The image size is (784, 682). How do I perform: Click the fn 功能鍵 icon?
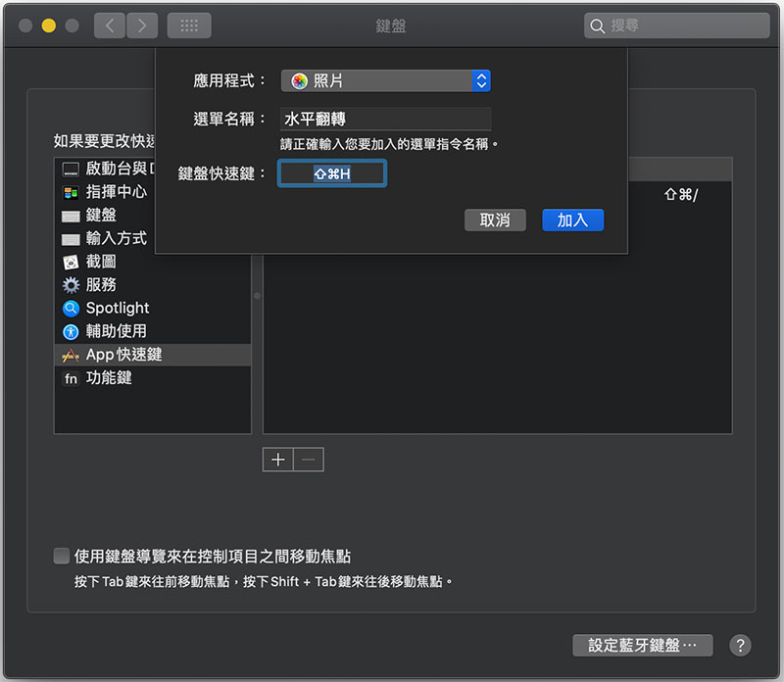point(71,378)
